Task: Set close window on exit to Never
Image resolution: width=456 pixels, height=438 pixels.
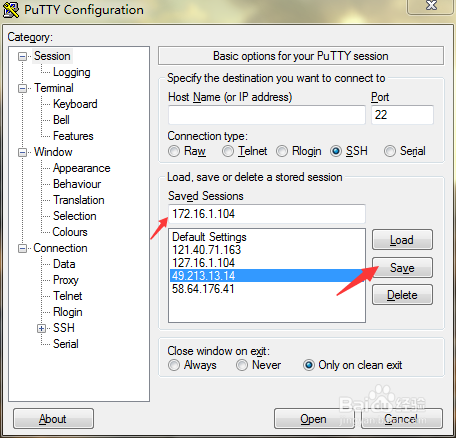Action: click(242, 365)
